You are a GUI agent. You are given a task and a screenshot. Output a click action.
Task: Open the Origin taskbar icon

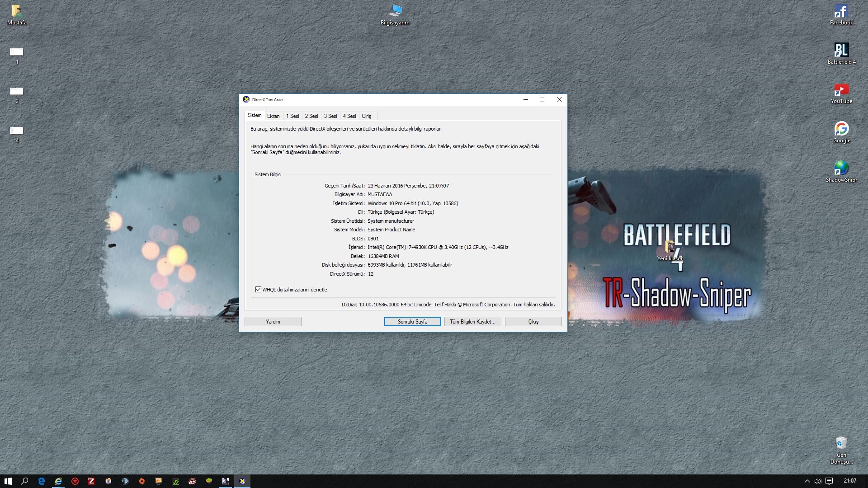point(142,481)
